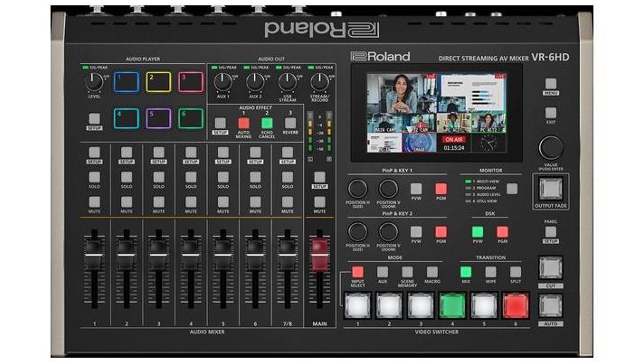
Task: Click channel 7/8 fader
Action: pos(287,255)
